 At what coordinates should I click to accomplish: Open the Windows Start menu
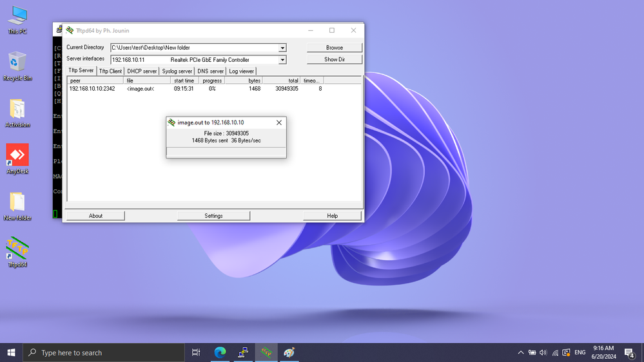11,352
